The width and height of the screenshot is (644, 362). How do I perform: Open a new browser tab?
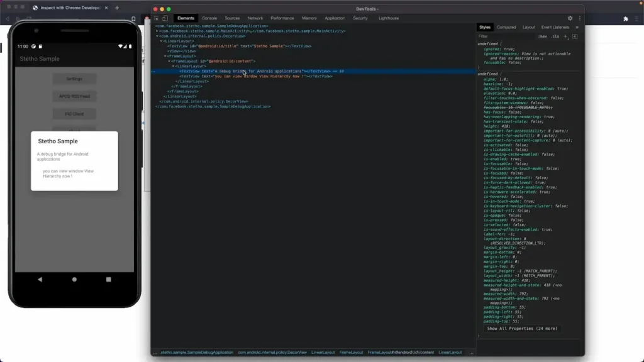click(117, 8)
